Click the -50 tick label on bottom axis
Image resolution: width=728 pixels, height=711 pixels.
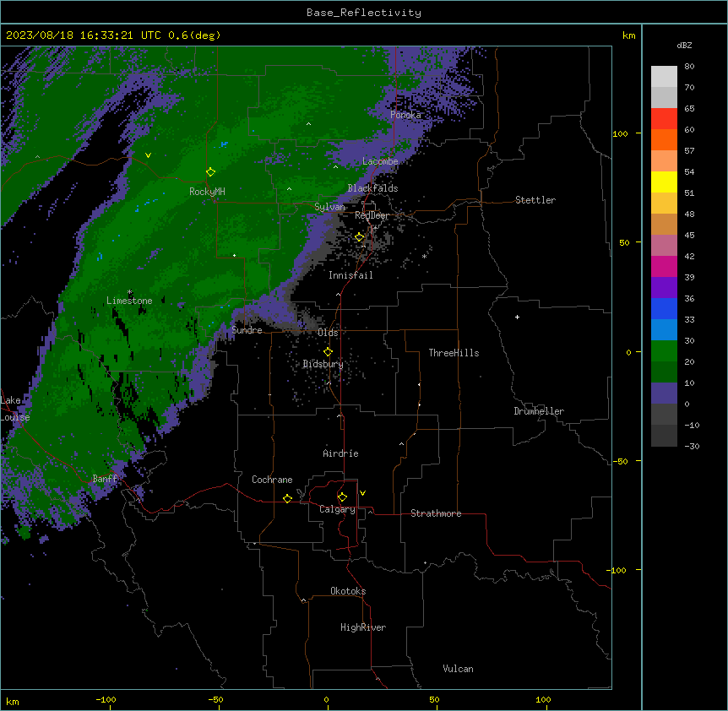click(x=215, y=699)
